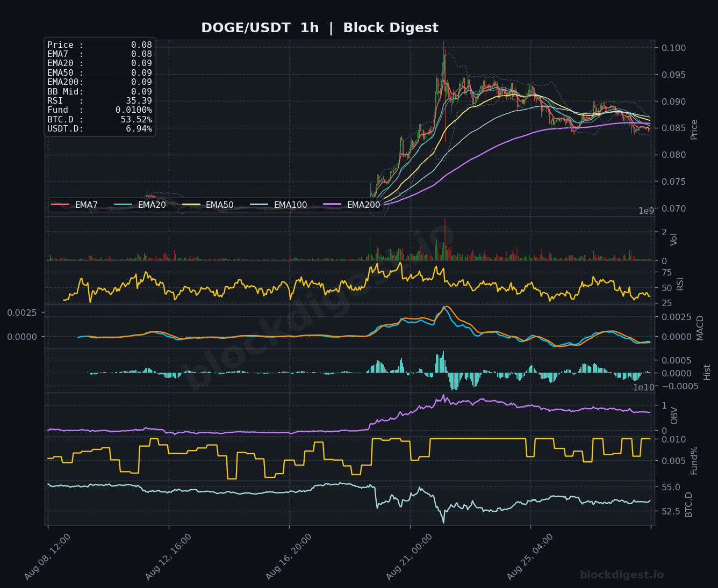Click the Vol panel axis label

(674, 239)
